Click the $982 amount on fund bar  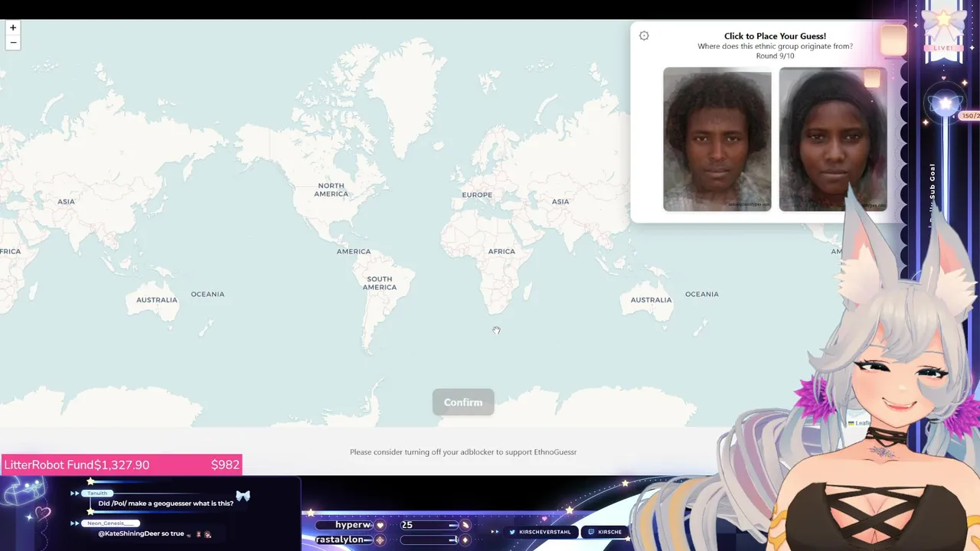225,465
